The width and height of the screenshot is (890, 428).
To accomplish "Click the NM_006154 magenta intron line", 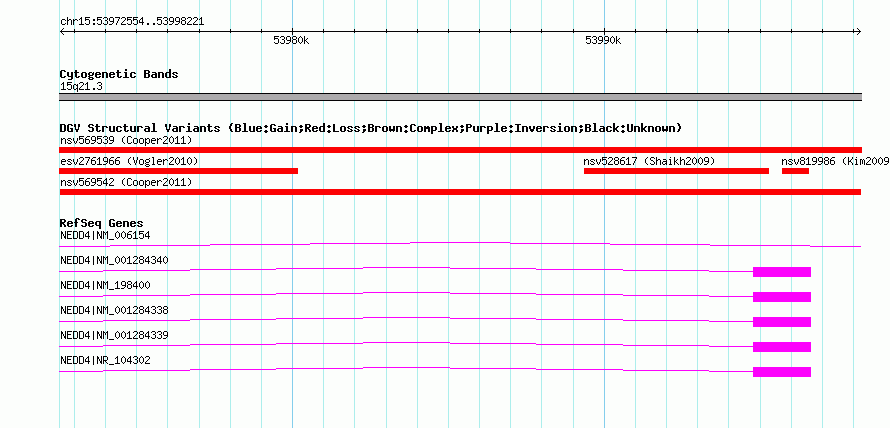I will 460,245.
